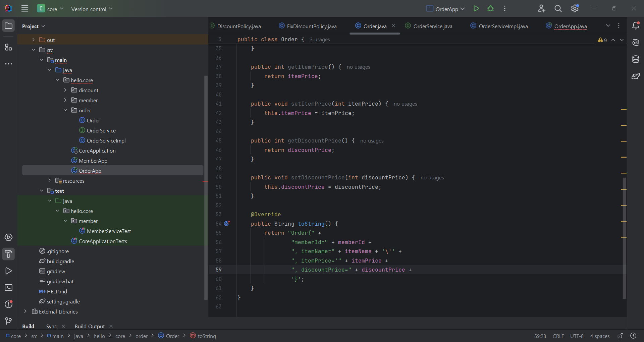Image resolution: width=644 pixels, height=342 pixels.
Task: Open Search Everywhere magnifier
Action: point(558,9)
